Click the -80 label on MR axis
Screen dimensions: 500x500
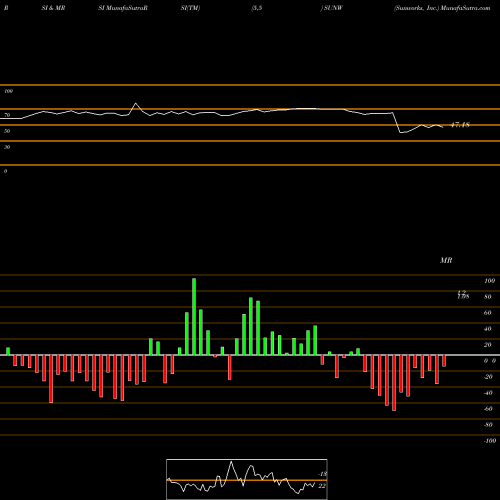[488, 425]
